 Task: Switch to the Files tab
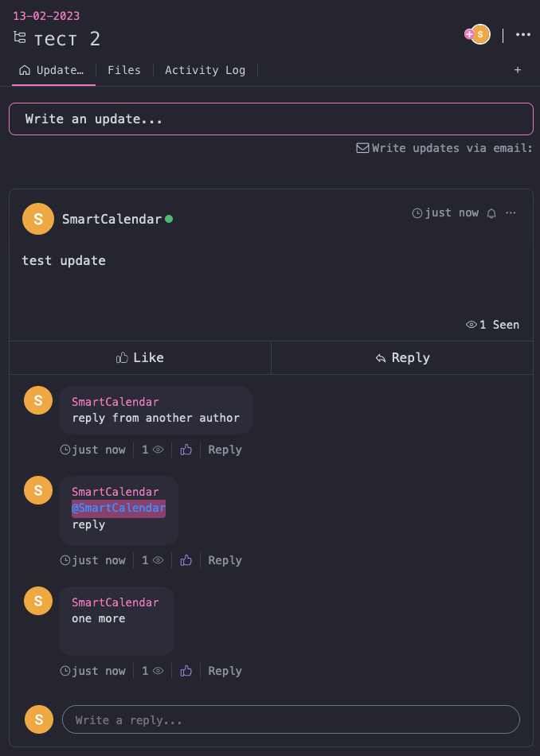pyautogui.click(x=124, y=70)
